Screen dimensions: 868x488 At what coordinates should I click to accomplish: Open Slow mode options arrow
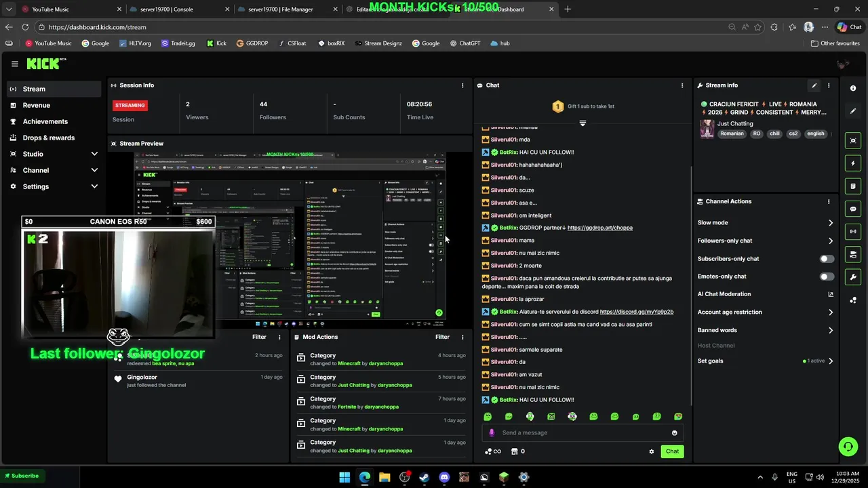[831, 223]
